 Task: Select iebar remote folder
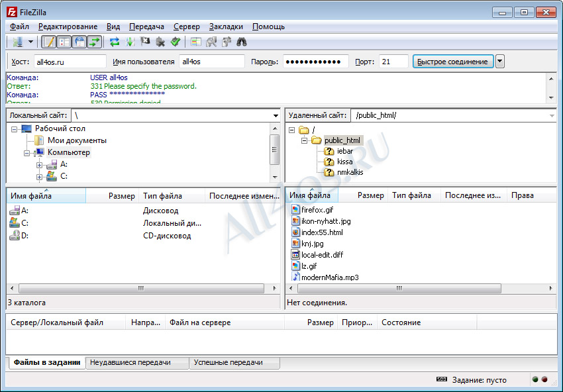point(344,151)
